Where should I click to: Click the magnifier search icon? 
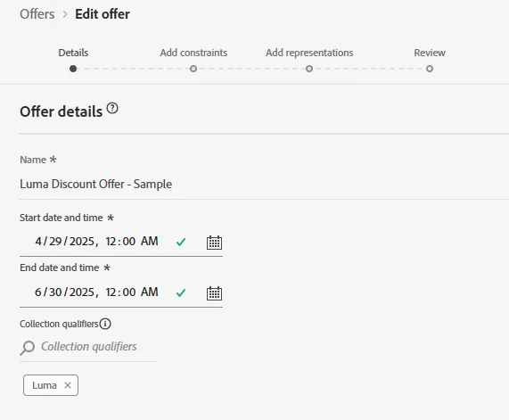[x=28, y=348]
